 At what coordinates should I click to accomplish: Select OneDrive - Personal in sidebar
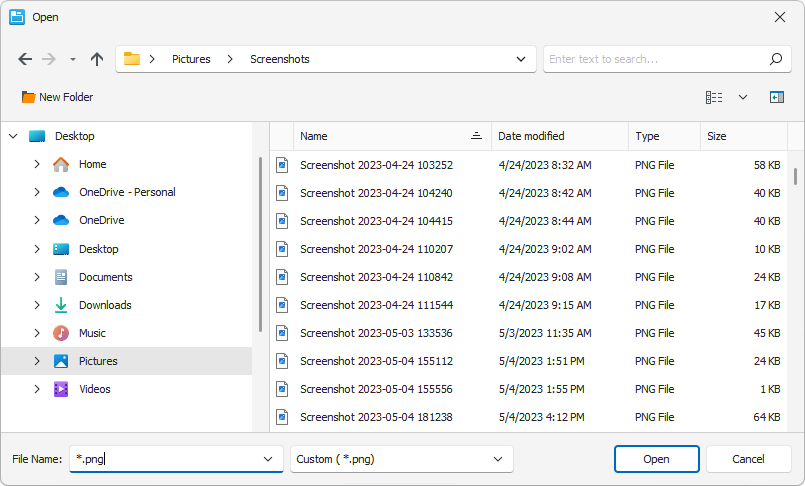click(x=126, y=192)
